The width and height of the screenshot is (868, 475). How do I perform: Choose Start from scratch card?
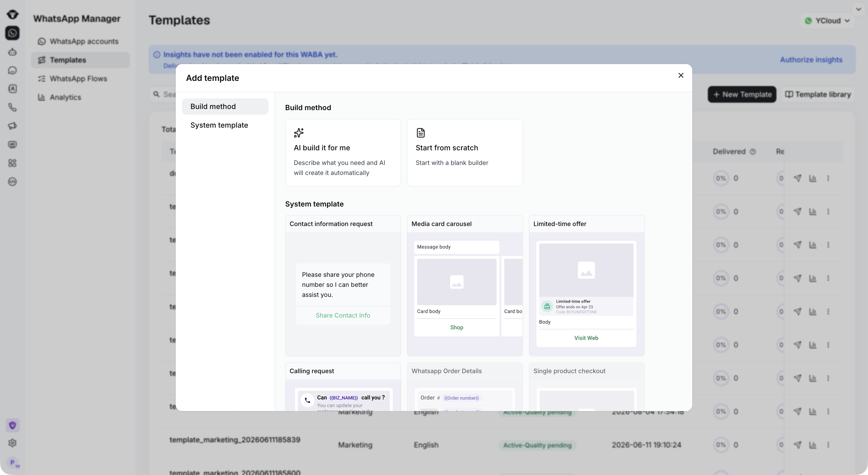point(465,153)
